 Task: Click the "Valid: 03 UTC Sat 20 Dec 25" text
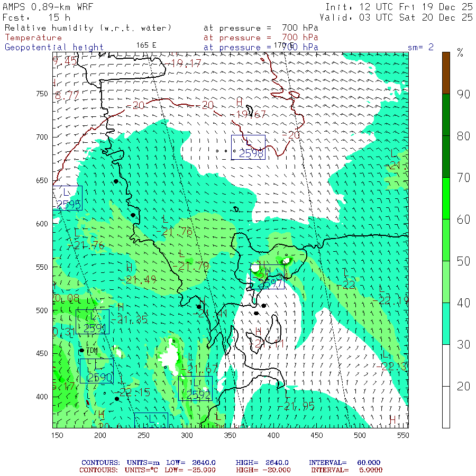coord(396,17)
